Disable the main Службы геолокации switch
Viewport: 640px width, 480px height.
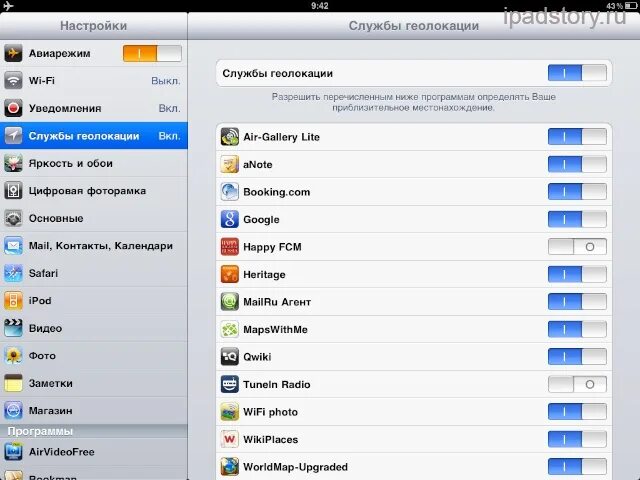[x=577, y=73]
